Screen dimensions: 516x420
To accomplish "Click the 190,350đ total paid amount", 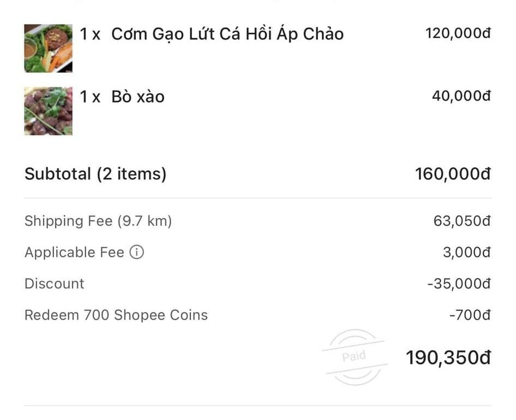I will click(x=448, y=358).
